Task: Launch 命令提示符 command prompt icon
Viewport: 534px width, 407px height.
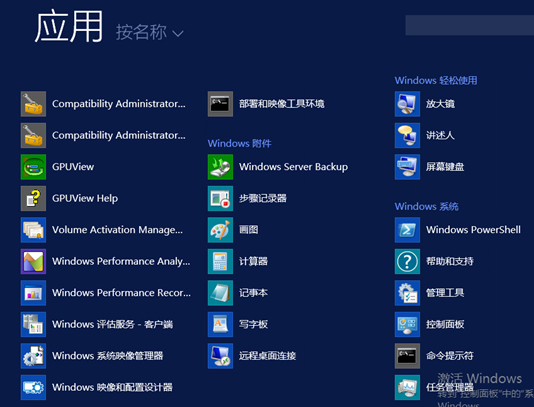Action: point(407,356)
